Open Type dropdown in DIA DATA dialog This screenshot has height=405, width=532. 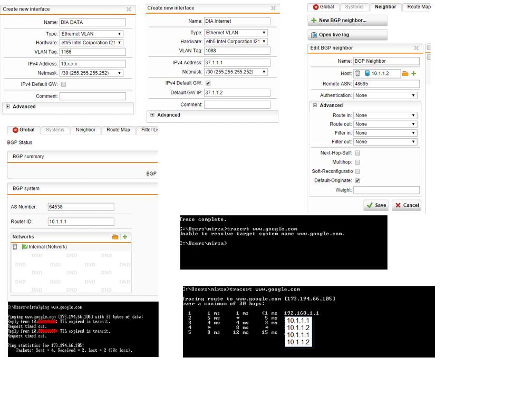click(91, 34)
